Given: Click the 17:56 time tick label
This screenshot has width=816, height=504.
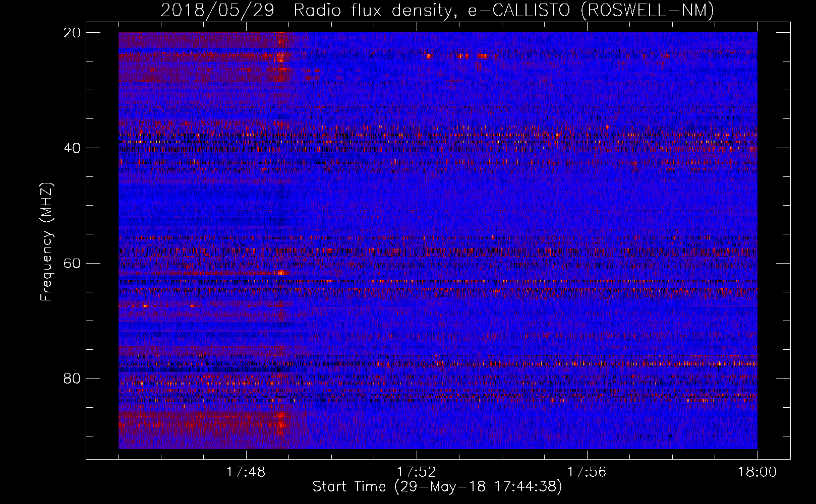Looking at the screenshot, I should (x=587, y=472).
